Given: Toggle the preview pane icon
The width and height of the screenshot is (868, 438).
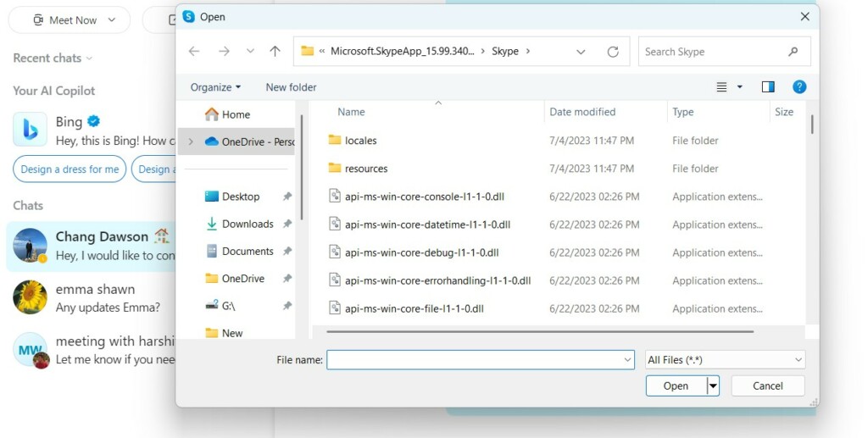Looking at the screenshot, I should tap(768, 87).
